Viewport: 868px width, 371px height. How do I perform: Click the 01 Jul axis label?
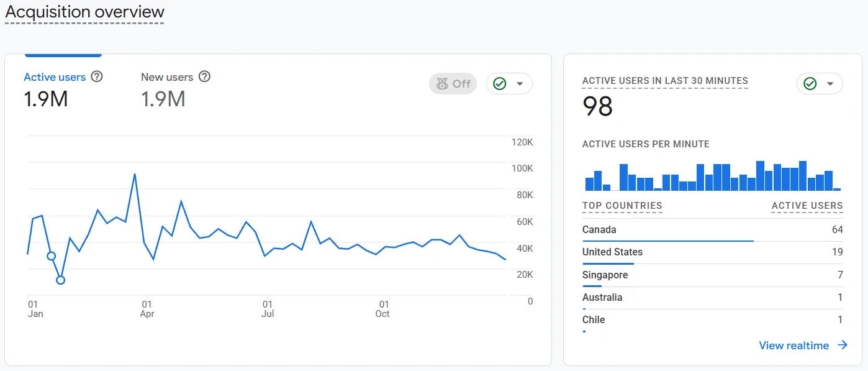[x=268, y=309]
